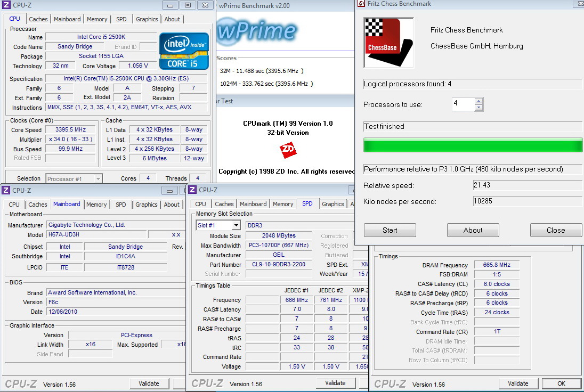Click the CPU-Z icon in top window title bar
Image resolution: width=584 pixels, height=392 pixels.
click(6, 5)
